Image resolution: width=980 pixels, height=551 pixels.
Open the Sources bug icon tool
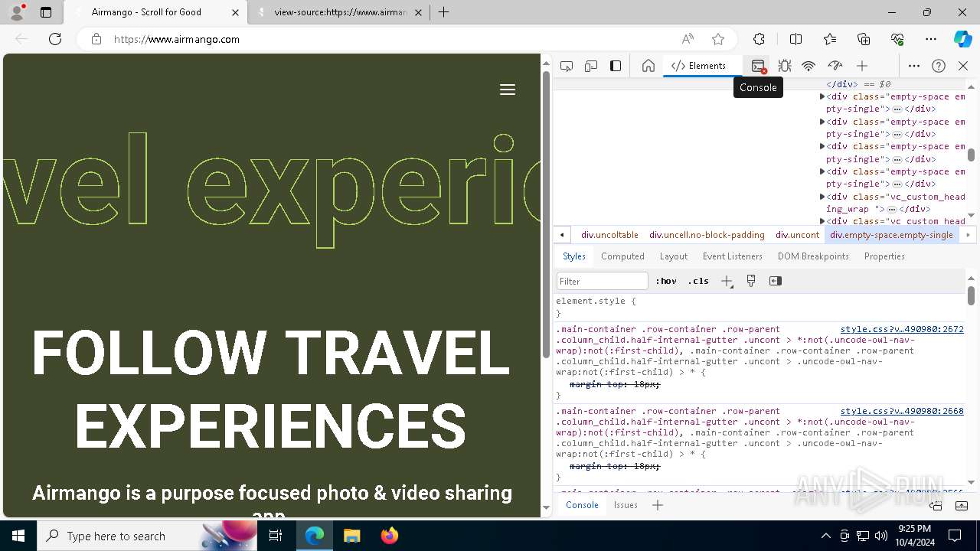tap(784, 66)
